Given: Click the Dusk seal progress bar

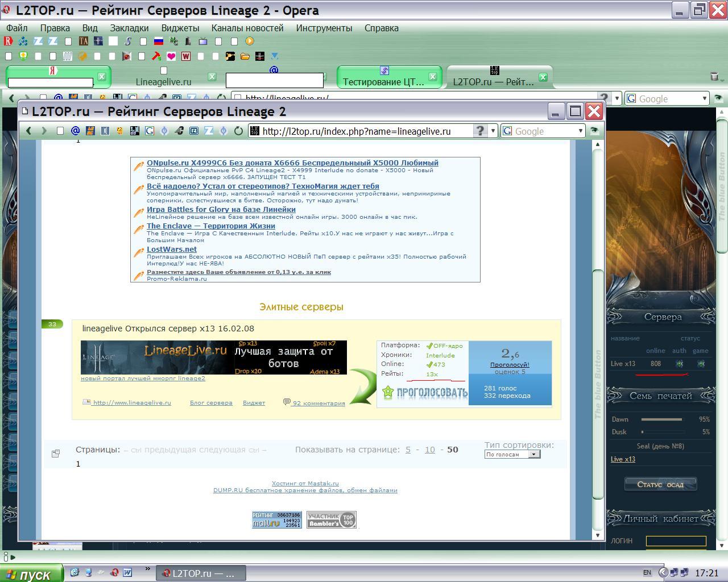Looking at the screenshot, I should [661, 432].
